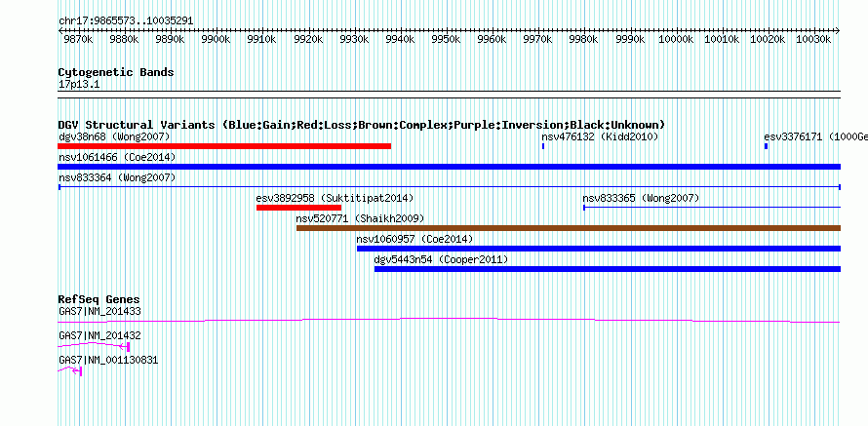The height and width of the screenshot is (426, 868).
Task: Click the dgv5443n54 blue gain bar
Action: (x=608, y=269)
